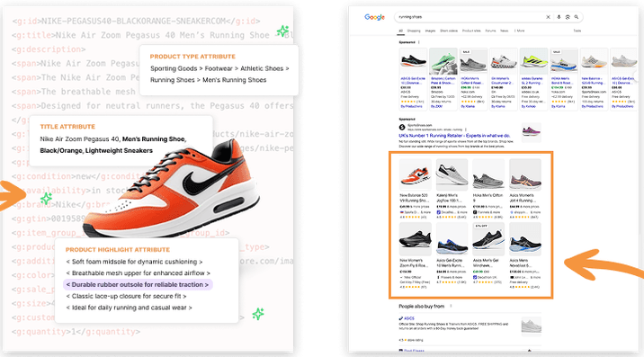Open the first ASICS Gel-Excite sponsored shoe image
The width and height of the screenshot is (644, 357).
coord(413,61)
